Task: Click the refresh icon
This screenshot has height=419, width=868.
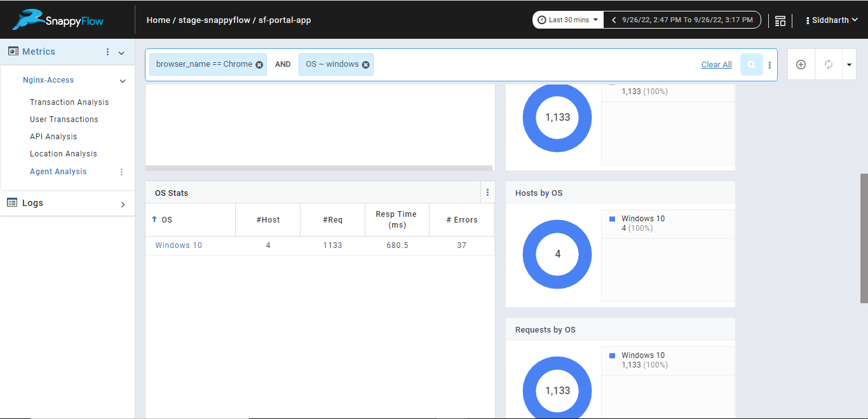Action: tap(829, 65)
